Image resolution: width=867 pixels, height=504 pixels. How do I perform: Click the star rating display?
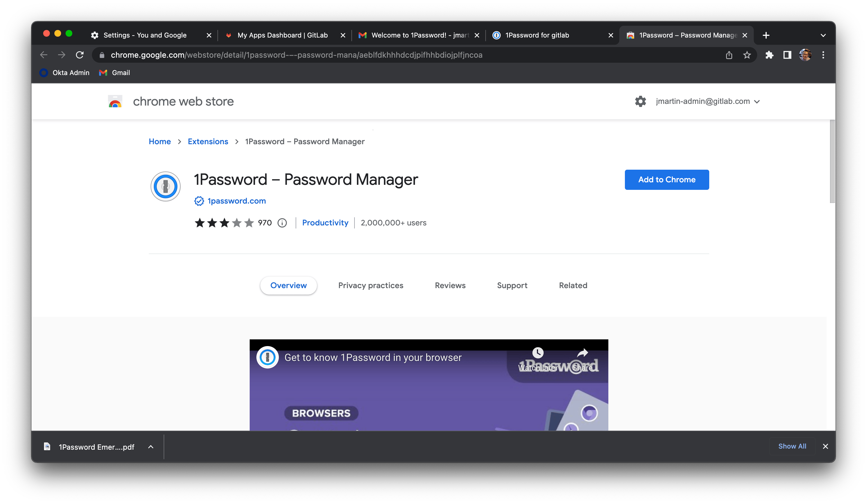(x=224, y=223)
